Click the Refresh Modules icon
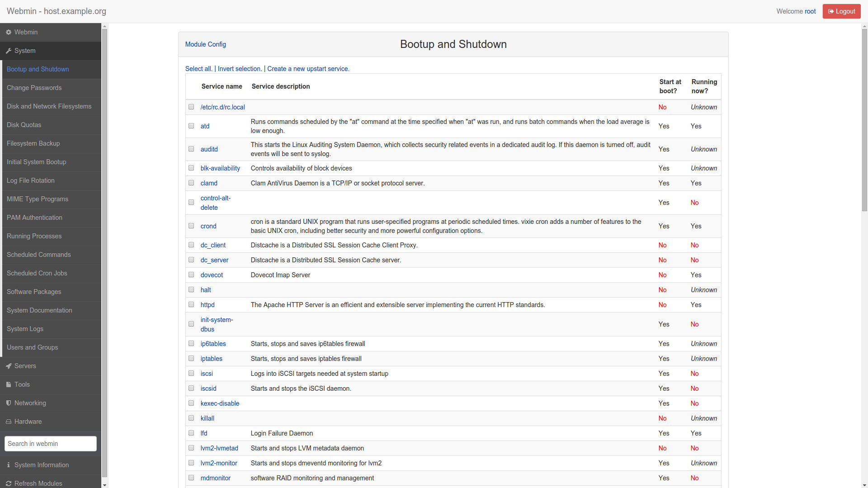868x488 pixels. (9, 483)
